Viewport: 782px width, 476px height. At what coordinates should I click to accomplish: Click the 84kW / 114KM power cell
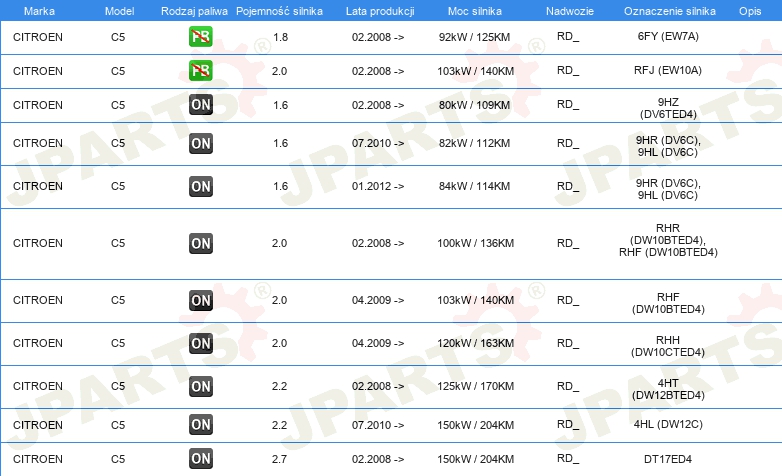(474, 186)
